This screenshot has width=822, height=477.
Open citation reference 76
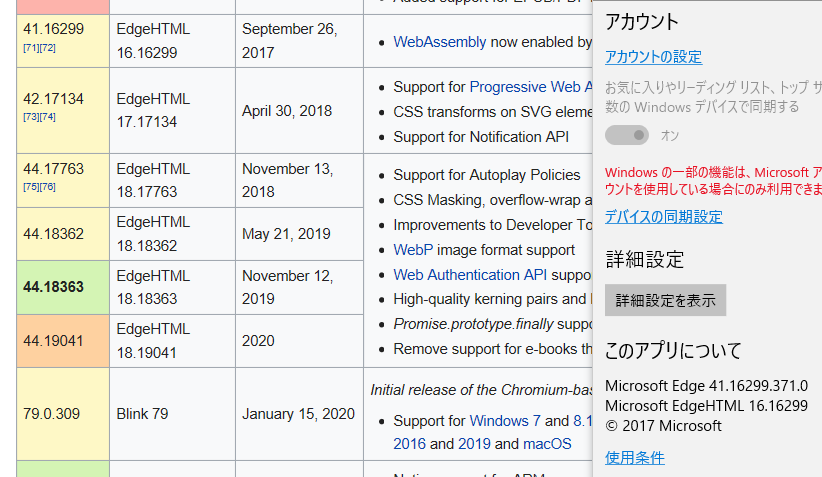[47, 187]
